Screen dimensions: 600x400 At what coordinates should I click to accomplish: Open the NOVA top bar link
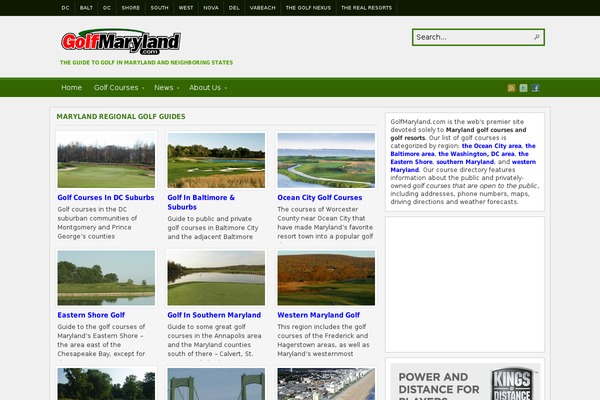coord(211,8)
